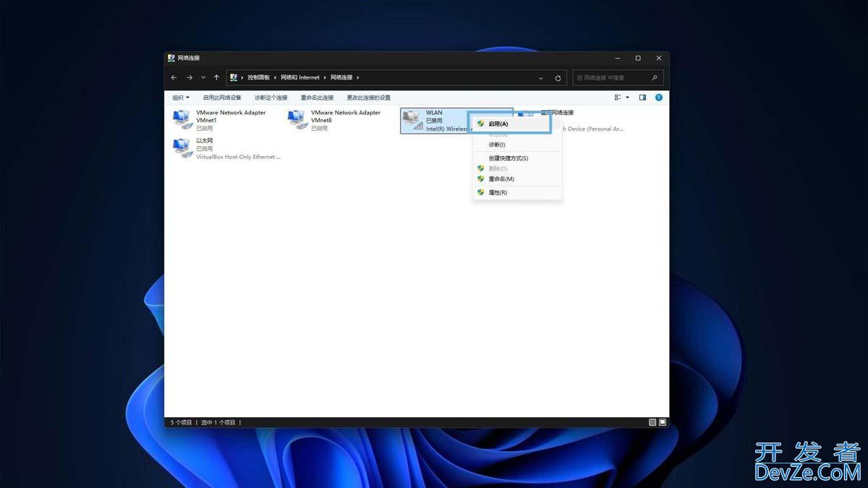Click VirtualBox Host-Only Ethernet description text
Image resolution: width=868 pixels, height=488 pixels.
pos(239,157)
